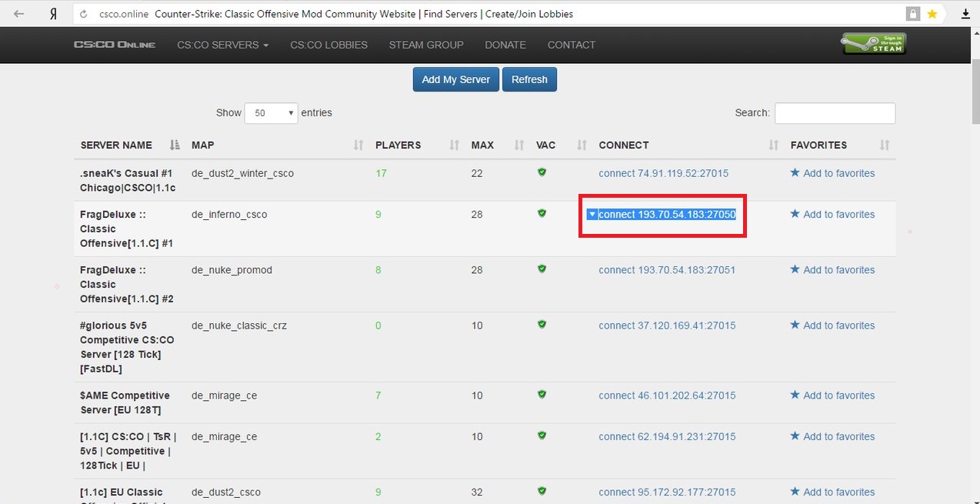The image size is (980, 504).
Task: Open the CONTACT nav item
Action: [572, 45]
